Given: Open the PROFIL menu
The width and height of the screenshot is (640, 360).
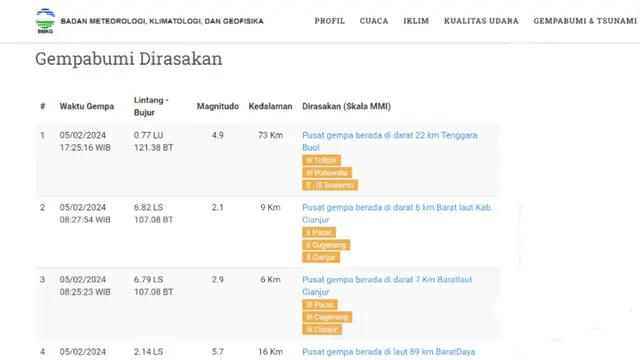Looking at the screenshot, I should 329,21.
